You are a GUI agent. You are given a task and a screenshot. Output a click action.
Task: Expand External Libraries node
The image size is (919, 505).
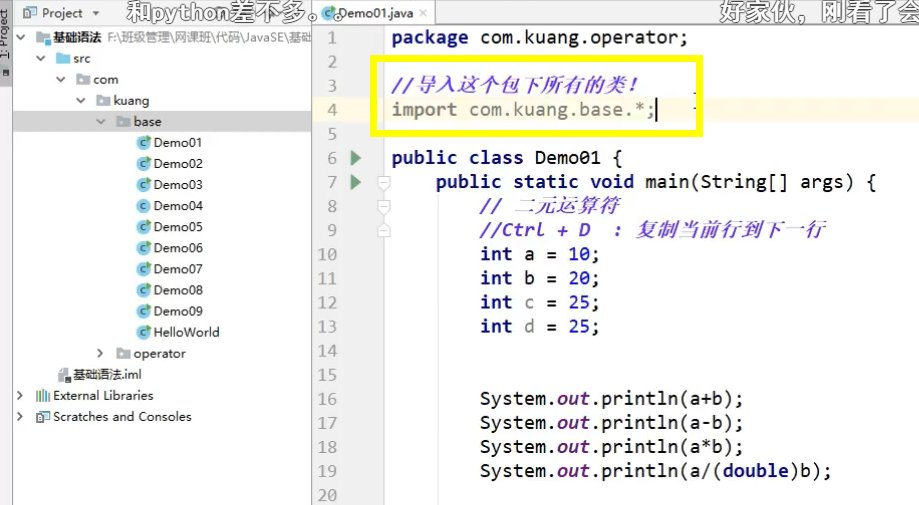click(x=21, y=395)
